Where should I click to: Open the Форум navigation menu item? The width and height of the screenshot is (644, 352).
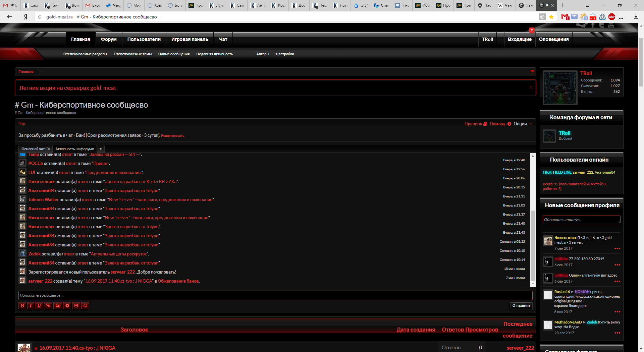(109, 39)
